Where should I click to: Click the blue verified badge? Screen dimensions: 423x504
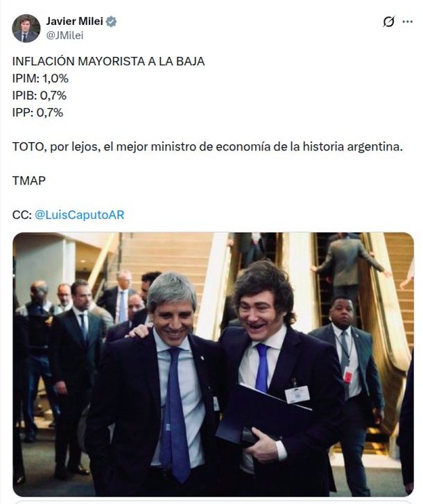111,21
